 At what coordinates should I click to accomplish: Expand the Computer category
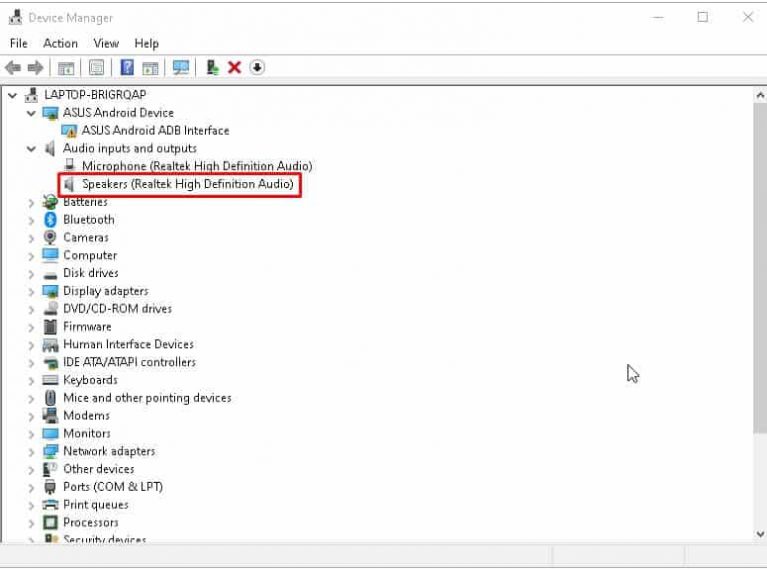tap(31, 256)
